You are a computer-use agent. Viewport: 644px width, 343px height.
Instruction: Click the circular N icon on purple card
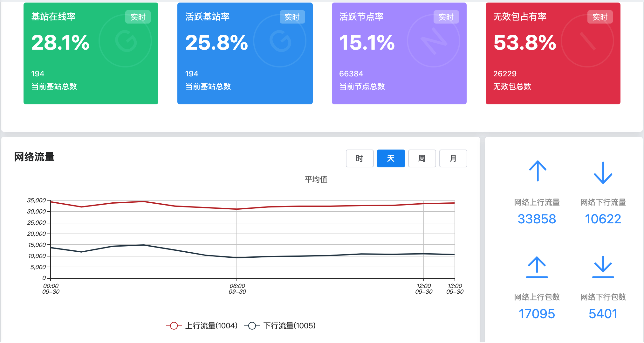click(434, 41)
